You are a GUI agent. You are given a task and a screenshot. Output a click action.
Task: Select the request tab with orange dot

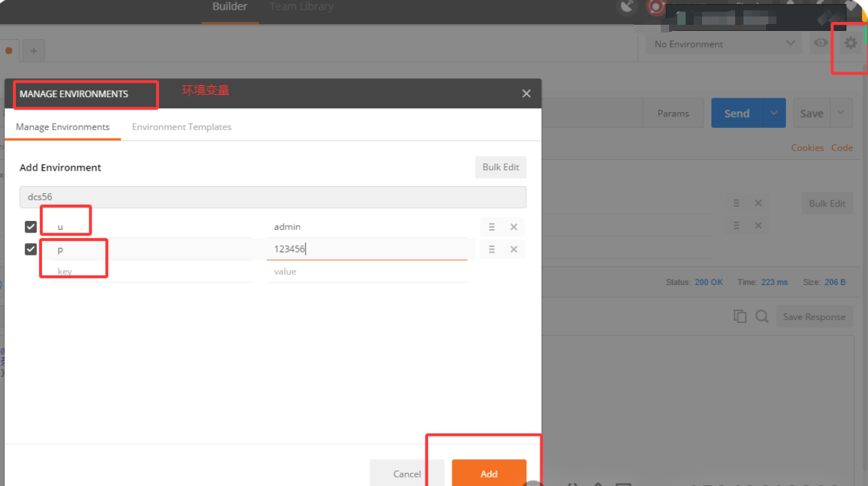pos(10,50)
